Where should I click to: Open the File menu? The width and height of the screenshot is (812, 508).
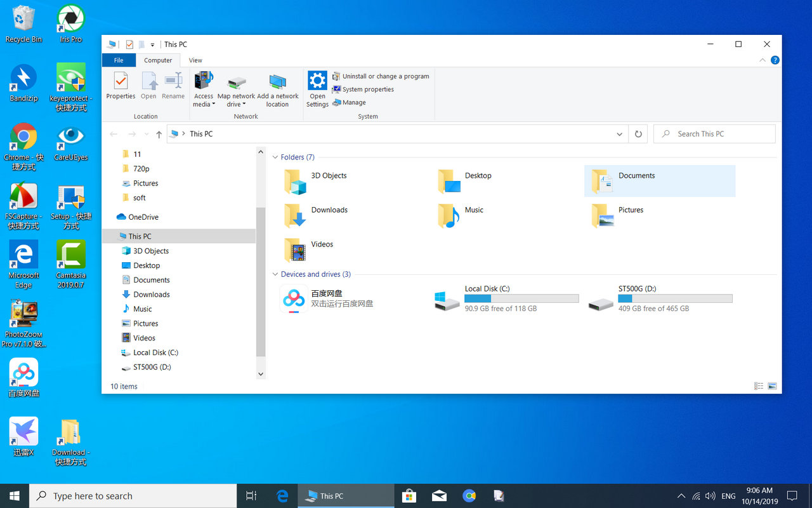pos(119,60)
